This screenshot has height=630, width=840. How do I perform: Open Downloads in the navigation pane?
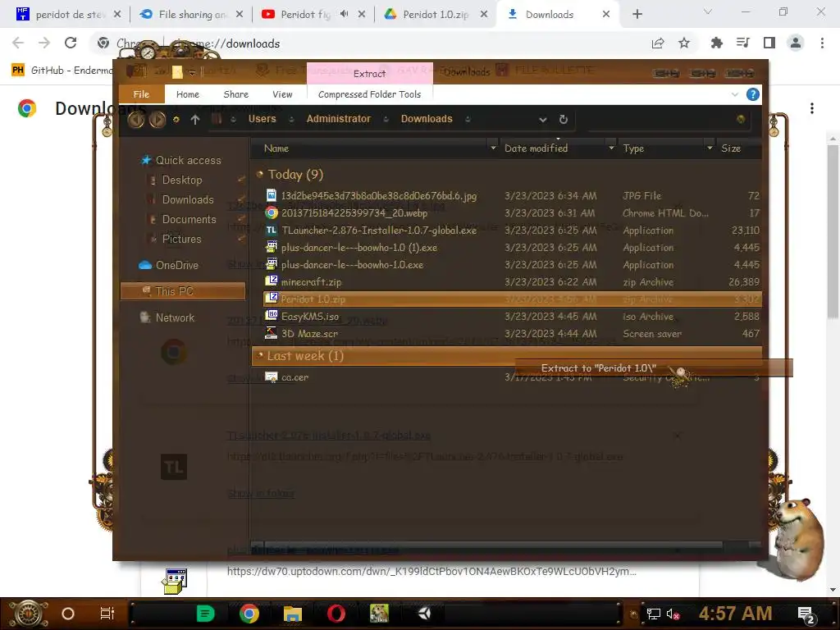click(188, 200)
